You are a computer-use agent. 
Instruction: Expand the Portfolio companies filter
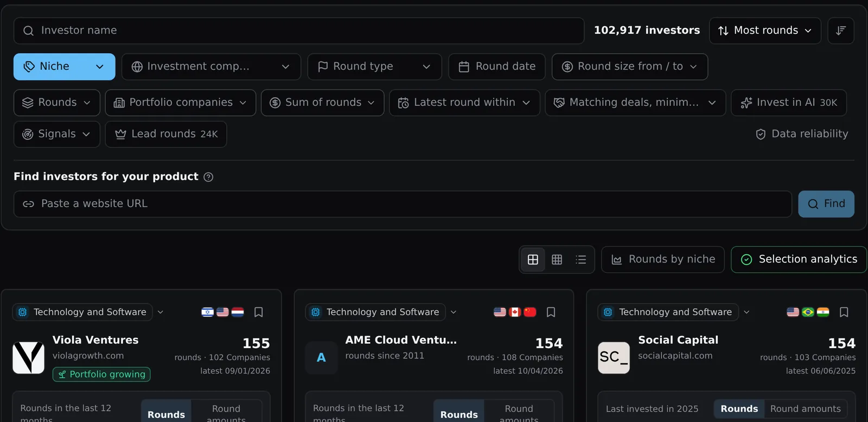[181, 103]
